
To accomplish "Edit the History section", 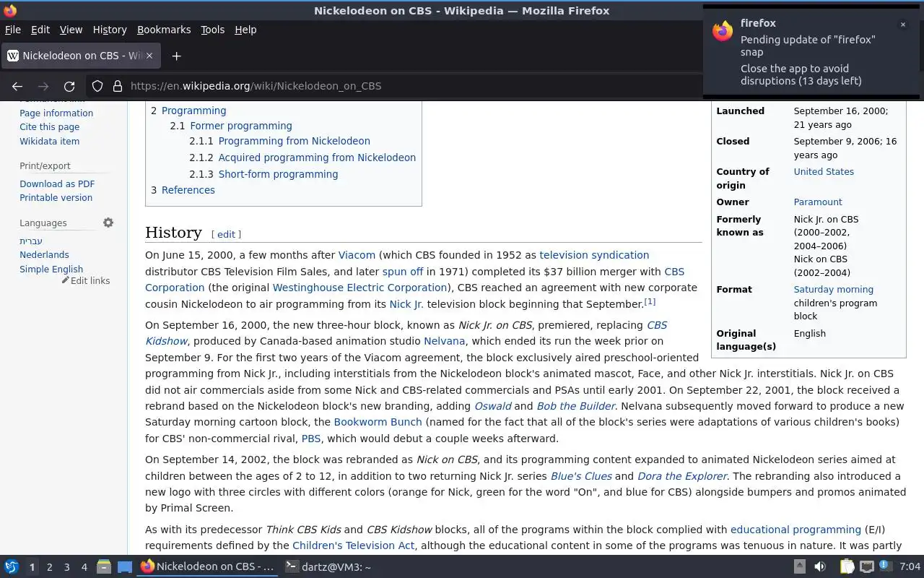I will (226, 234).
